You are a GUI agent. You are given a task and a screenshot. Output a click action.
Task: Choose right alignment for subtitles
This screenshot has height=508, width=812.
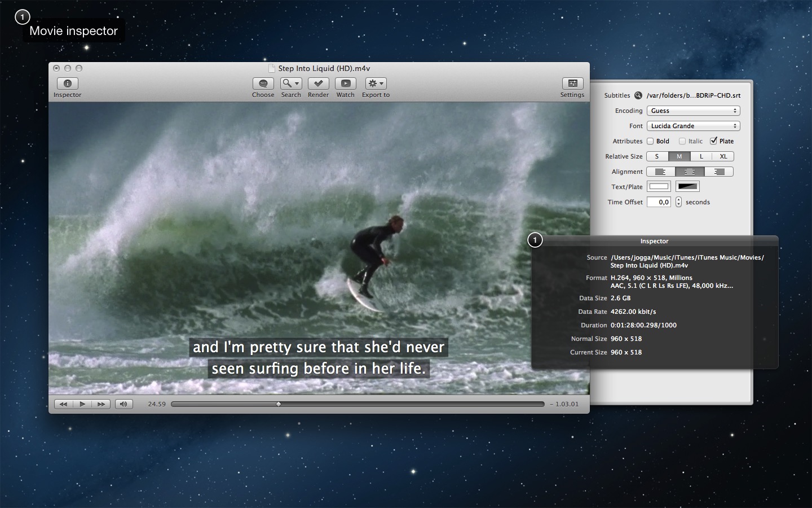pyautogui.click(x=719, y=172)
